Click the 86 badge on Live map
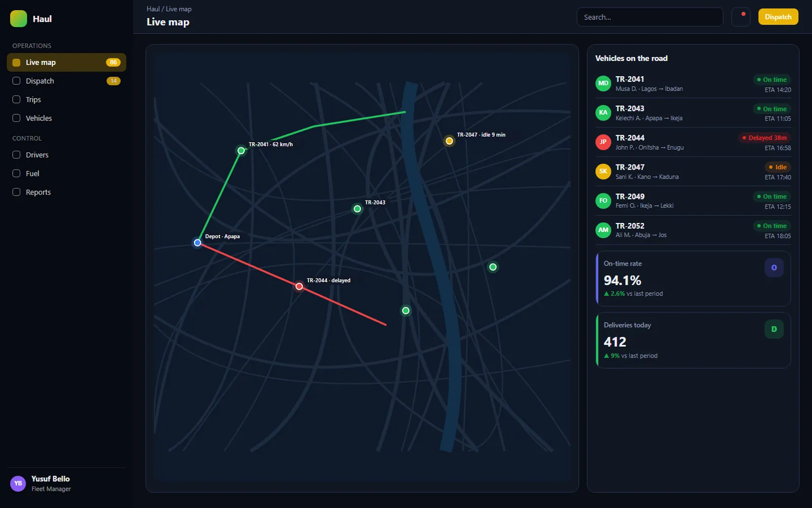The image size is (812, 508). pos(113,62)
